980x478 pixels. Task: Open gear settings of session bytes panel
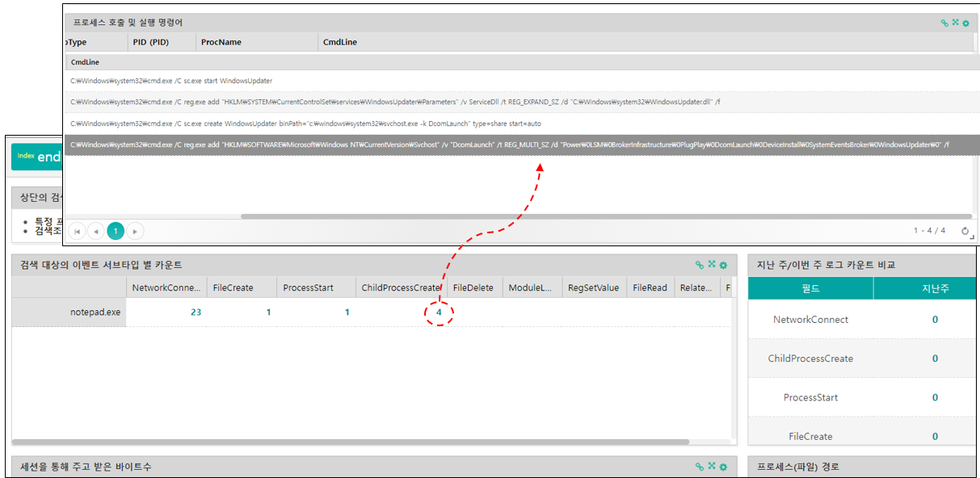723,467
